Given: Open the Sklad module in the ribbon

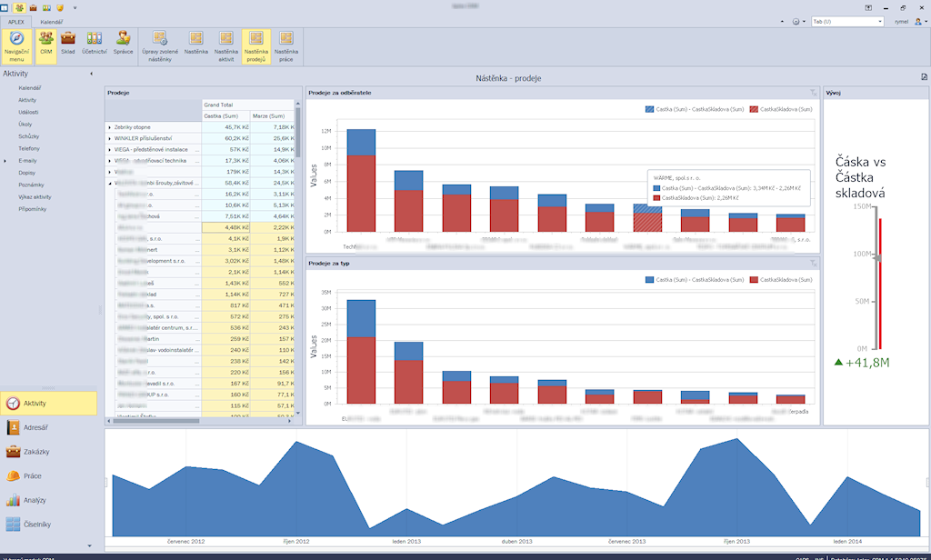Looking at the screenshot, I should coord(68,43).
